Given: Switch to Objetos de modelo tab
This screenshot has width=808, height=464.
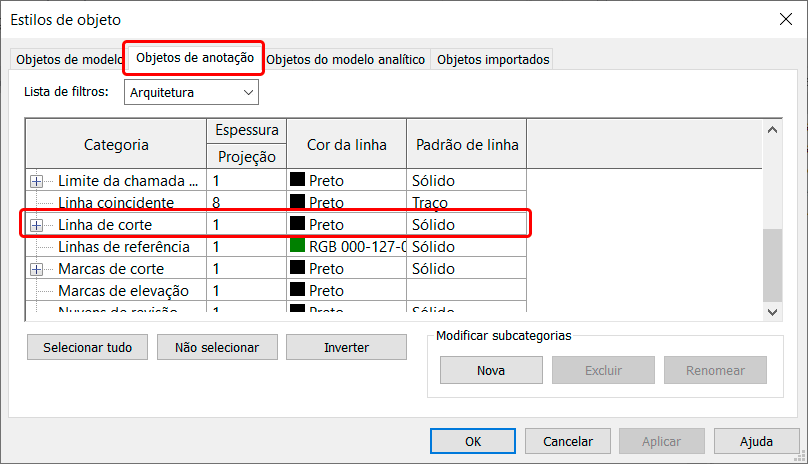Looking at the screenshot, I should pos(67,60).
